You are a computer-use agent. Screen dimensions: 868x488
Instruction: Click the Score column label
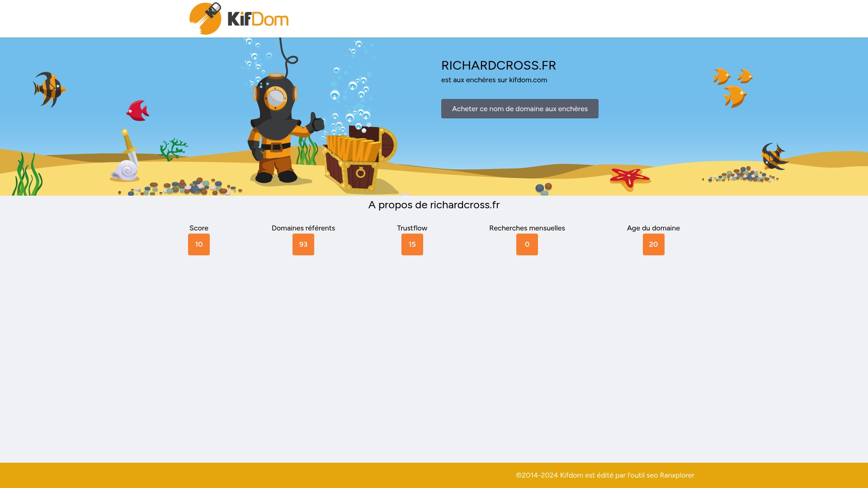tap(198, 228)
